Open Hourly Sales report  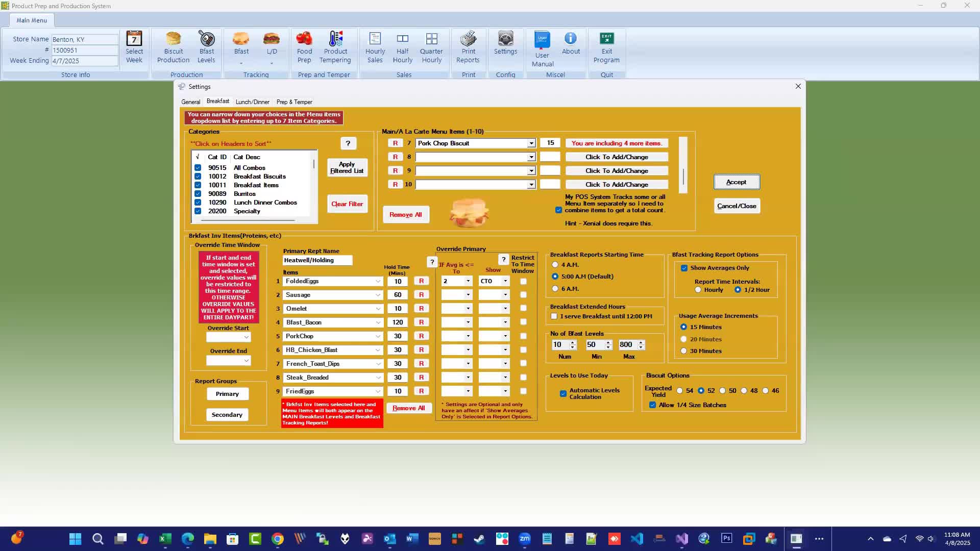click(x=375, y=47)
